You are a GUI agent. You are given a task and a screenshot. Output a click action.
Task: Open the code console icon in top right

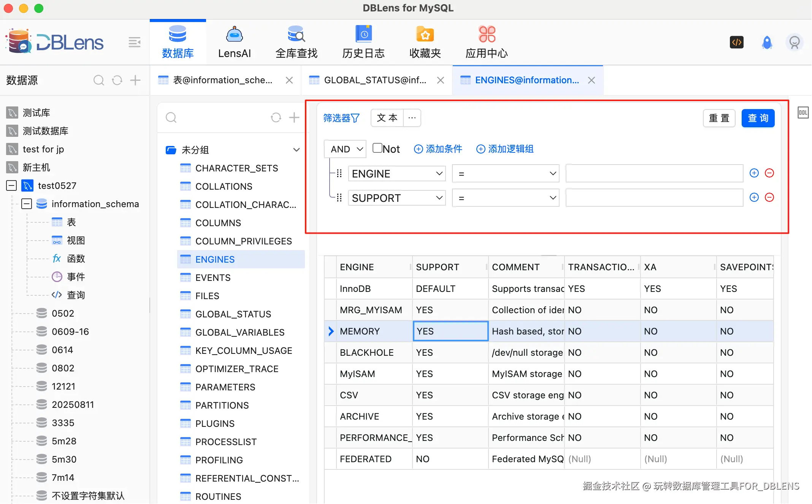click(x=737, y=42)
